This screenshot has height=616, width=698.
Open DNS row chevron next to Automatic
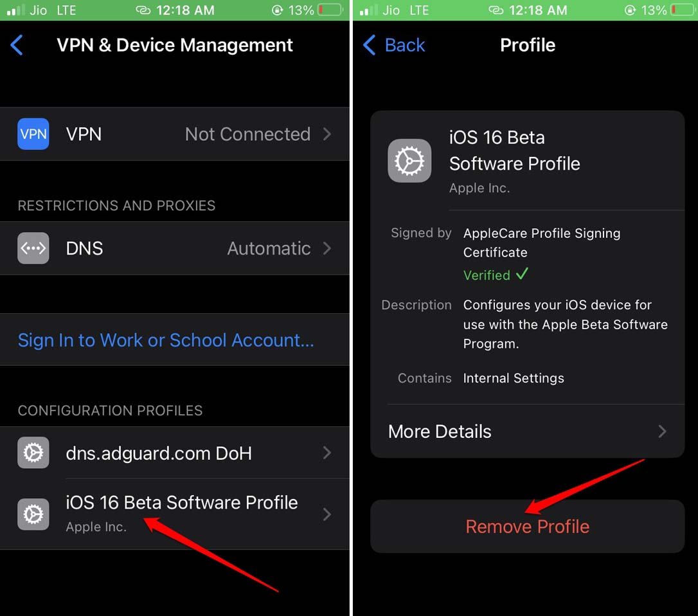coord(327,248)
